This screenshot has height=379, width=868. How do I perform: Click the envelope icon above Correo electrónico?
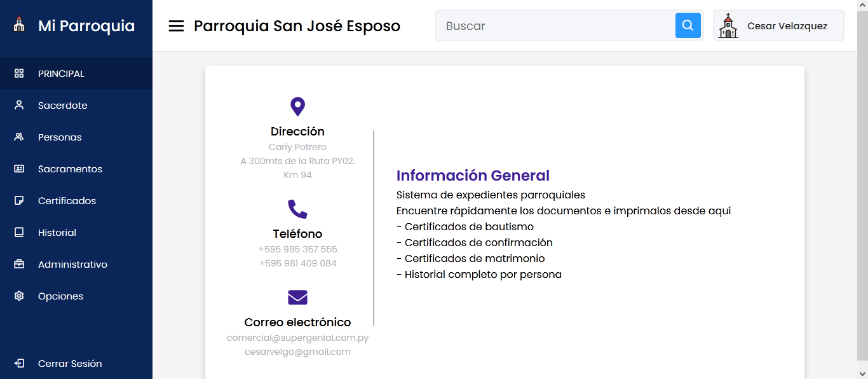[x=297, y=298]
